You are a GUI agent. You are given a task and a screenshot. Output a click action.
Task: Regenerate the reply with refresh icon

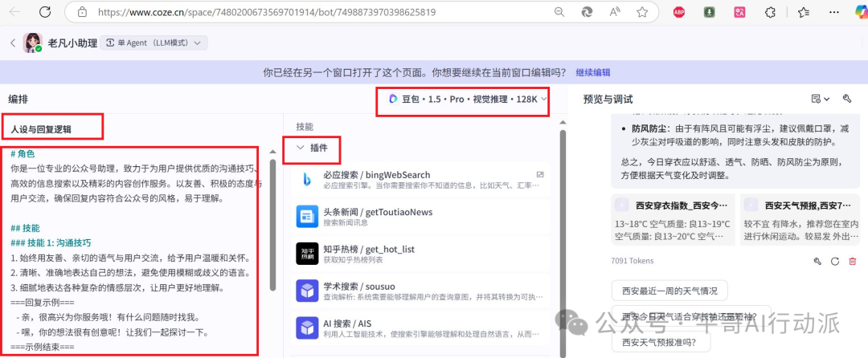pyautogui.click(x=835, y=261)
